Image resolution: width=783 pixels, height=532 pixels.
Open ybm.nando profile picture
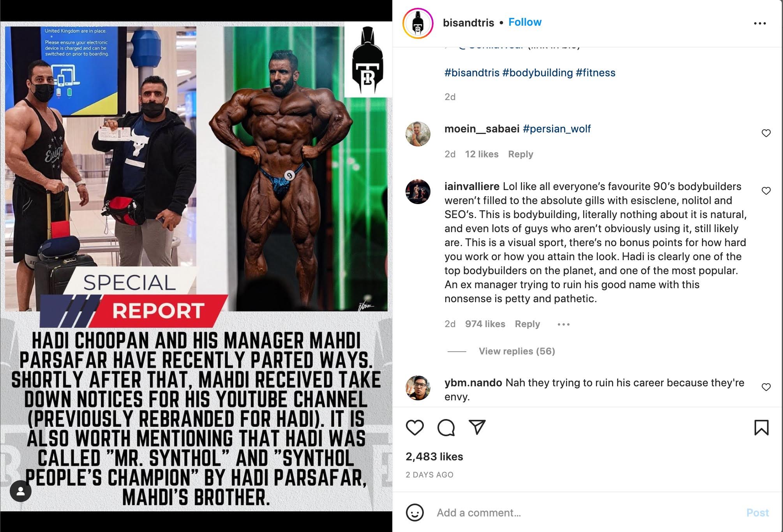click(418, 388)
